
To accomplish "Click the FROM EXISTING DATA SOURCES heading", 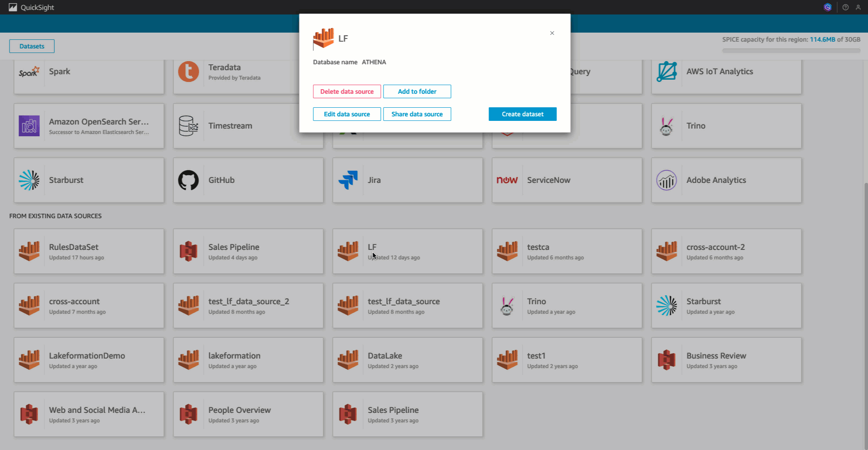I will [x=55, y=216].
